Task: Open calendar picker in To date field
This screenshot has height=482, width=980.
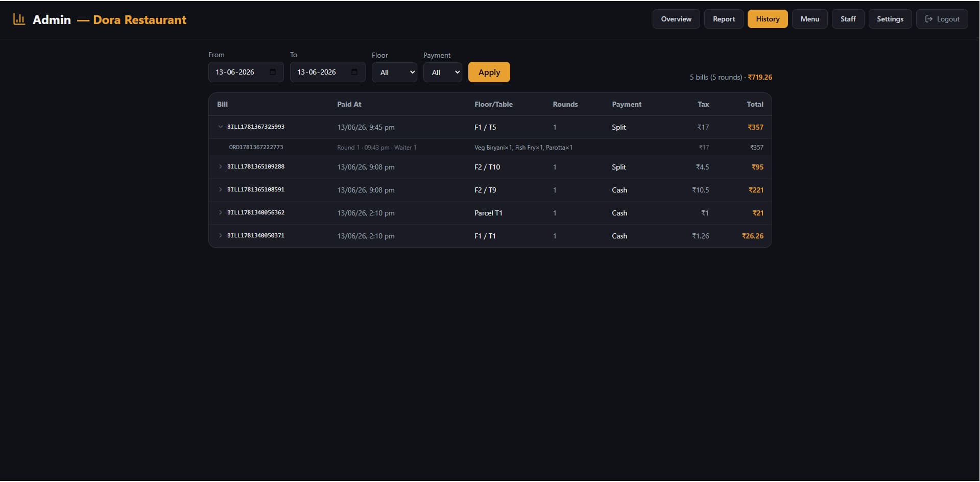Action: tap(354, 72)
